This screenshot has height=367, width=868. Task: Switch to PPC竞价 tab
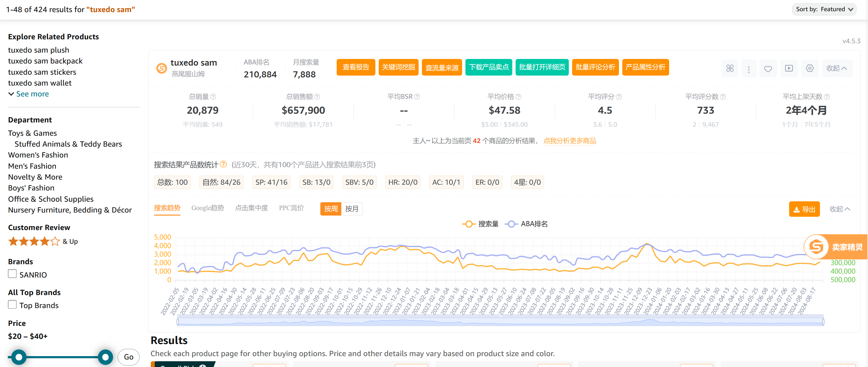[x=291, y=208]
